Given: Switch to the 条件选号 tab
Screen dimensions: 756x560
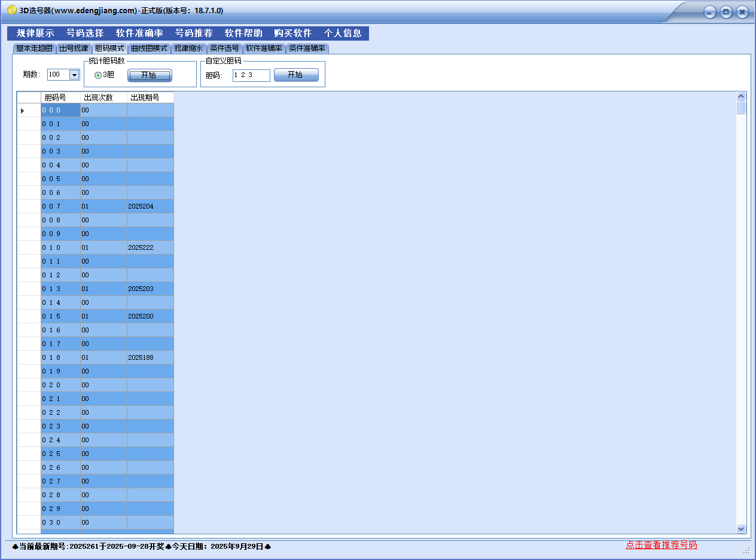Looking at the screenshot, I should click(224, 48).
